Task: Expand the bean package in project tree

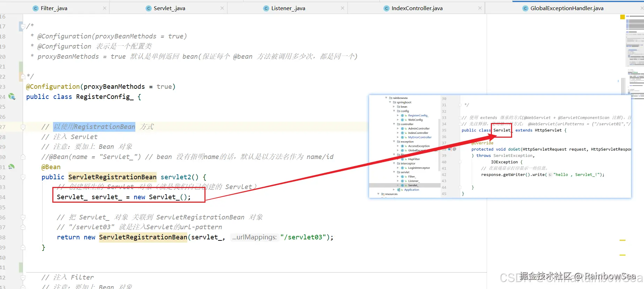Action: pyautogui.click(x=394, y=107)
